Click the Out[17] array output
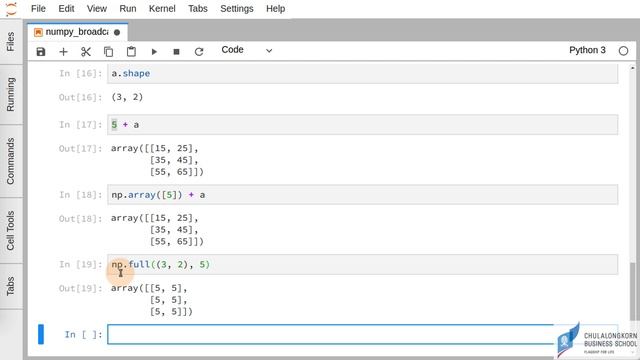This screenshot has height=360, width=640. [x=157, y=160]
